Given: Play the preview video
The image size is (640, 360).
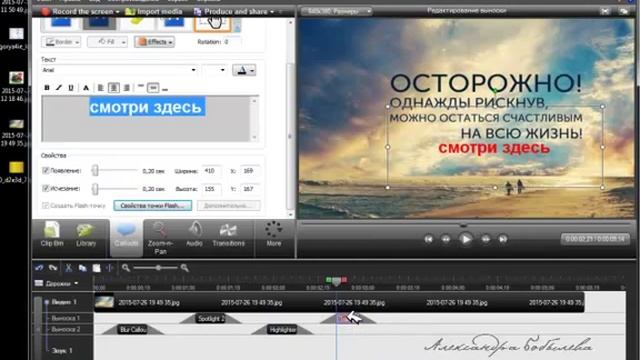Looking at the screenshot, I should click(465, 239).
